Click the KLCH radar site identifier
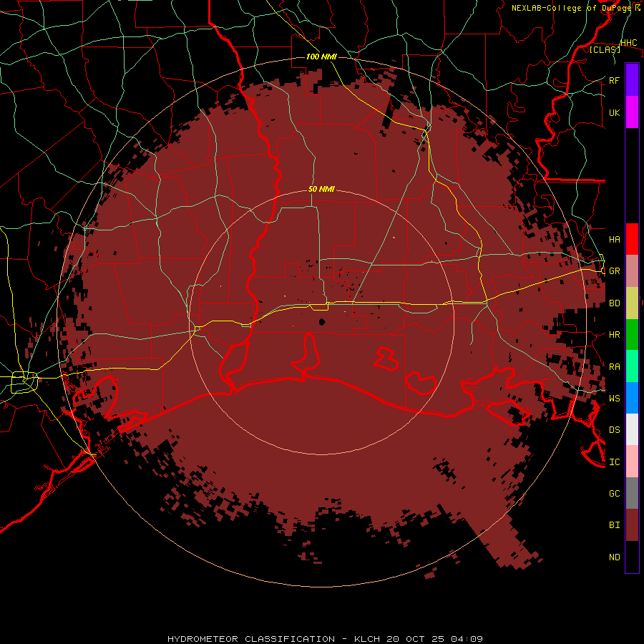644x644 pixels. click(x=369, y=639)
